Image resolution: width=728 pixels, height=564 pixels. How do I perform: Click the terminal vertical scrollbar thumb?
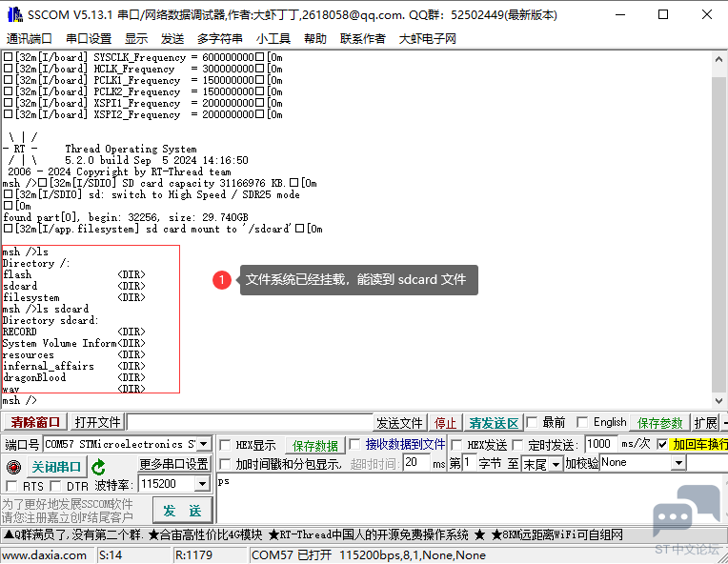coord(718,234)
